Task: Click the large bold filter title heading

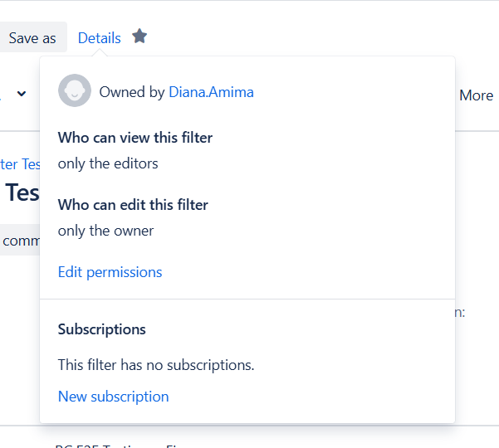Action: (22, 192)
